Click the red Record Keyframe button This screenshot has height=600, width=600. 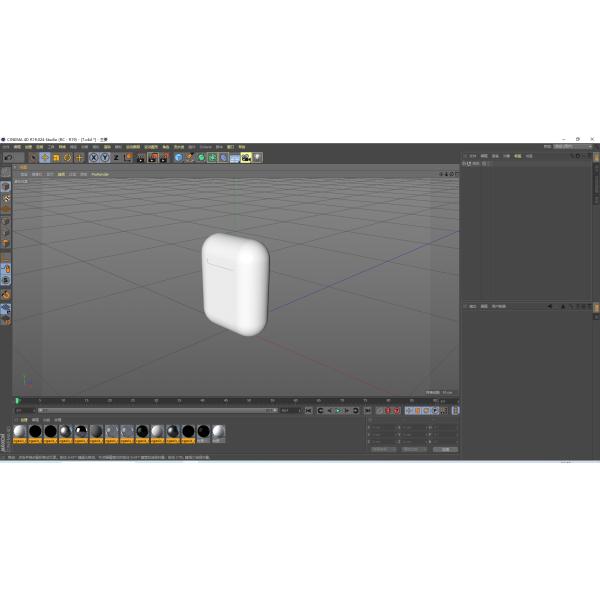tap(387, 410)
